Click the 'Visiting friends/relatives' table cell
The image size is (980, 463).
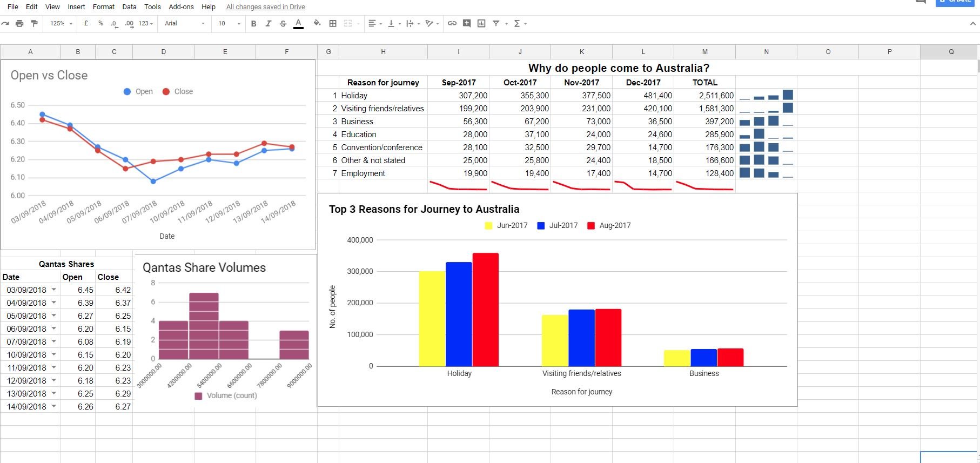(382, 108)
